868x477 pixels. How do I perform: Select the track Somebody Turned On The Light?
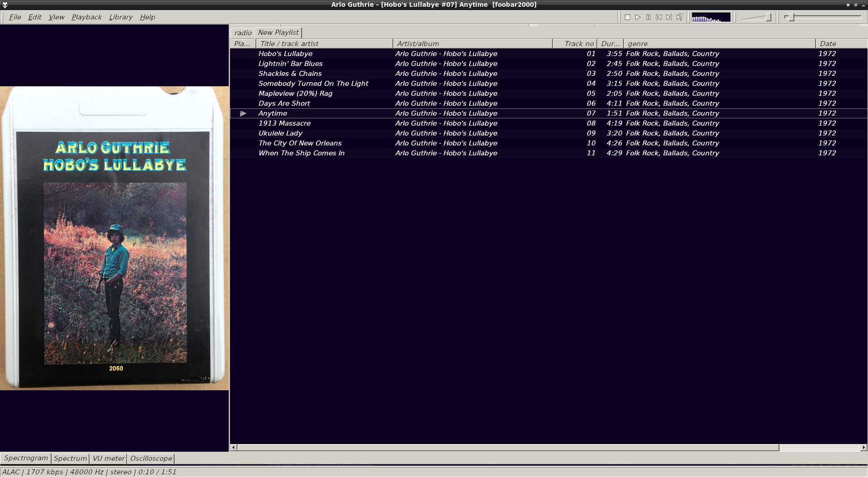coord(549,84)
